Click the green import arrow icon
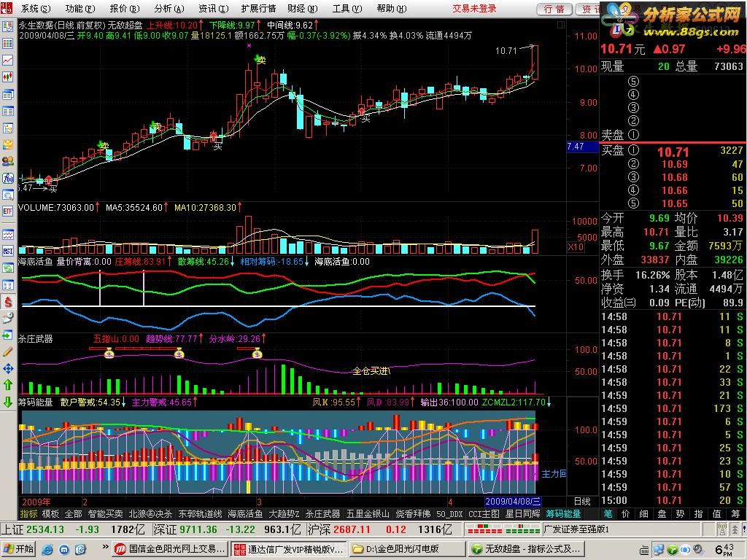Image resolution: width=747 pixels, height=560 pixels. coord(7,335)
